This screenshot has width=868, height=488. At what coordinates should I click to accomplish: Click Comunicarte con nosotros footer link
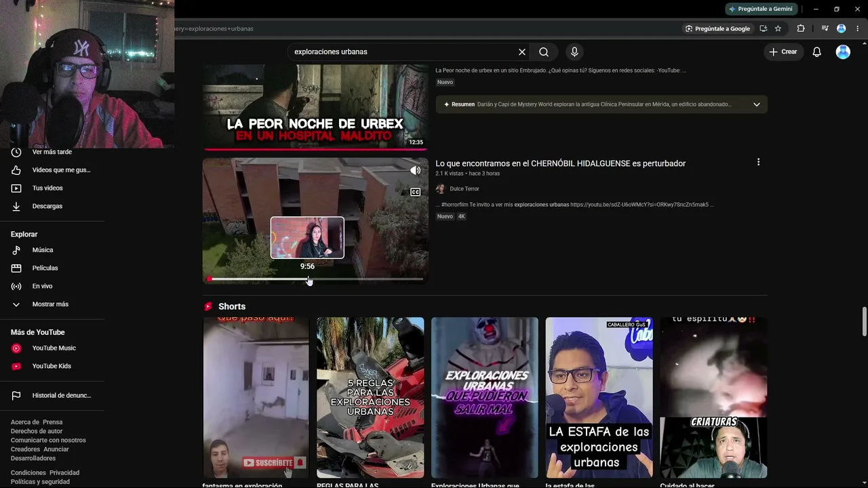pyautogui.click(x=48, y=441)
